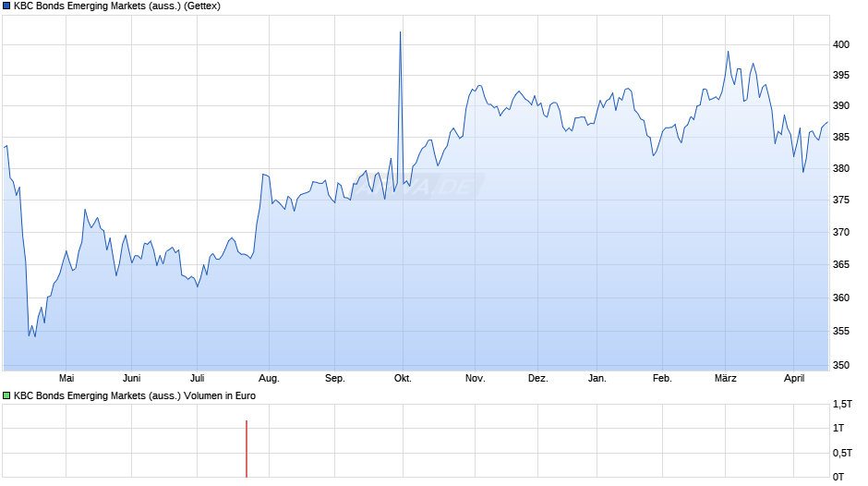Click the 'Aug.' month label on the x-axis

tap(269, 378)
